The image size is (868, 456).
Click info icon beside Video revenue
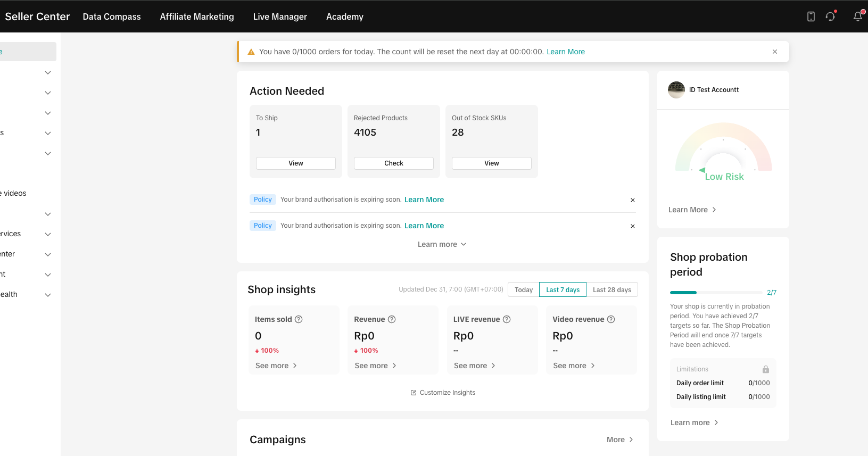click(611, 319)
